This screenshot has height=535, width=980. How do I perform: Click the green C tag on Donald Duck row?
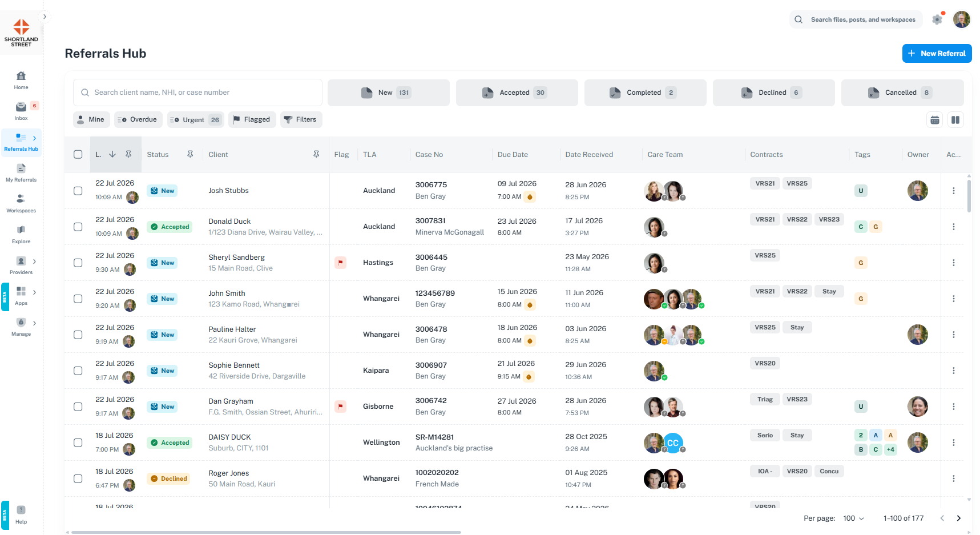[861, 227]
